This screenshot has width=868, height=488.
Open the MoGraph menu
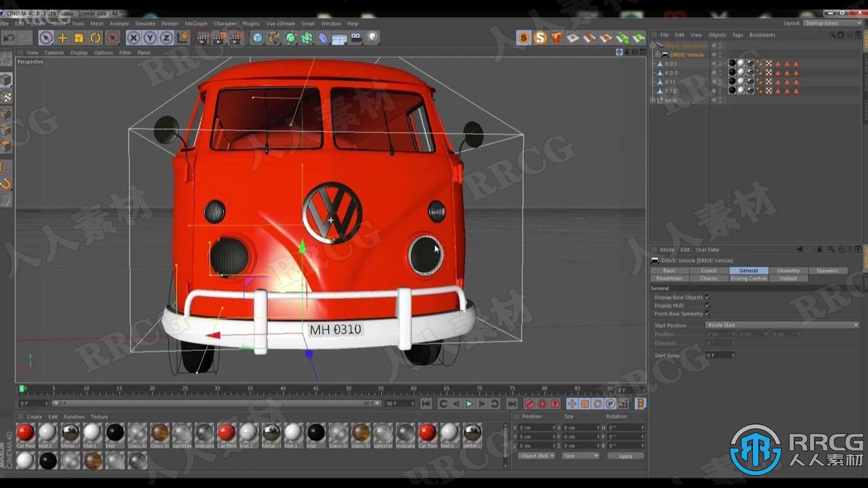(x=196, y=24)
